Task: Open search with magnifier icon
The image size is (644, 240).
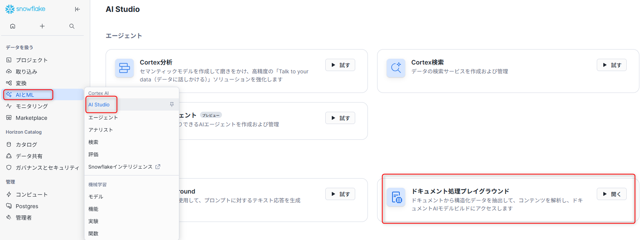Action: point(72,26)
